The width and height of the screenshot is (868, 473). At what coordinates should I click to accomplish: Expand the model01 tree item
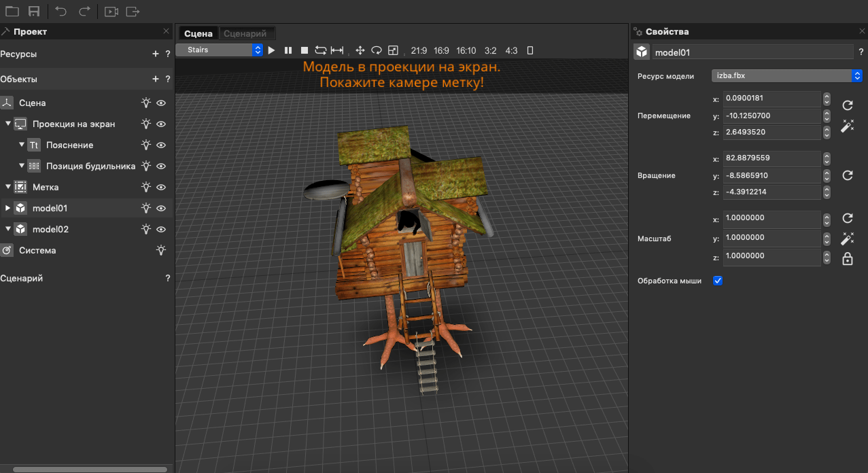(8, 209)
